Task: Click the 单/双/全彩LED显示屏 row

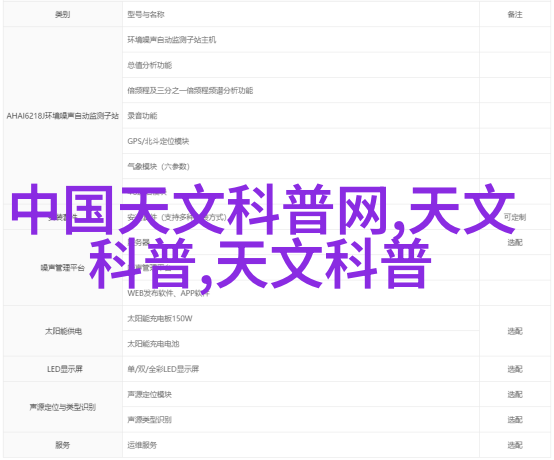Action: (x=301, y=369)
